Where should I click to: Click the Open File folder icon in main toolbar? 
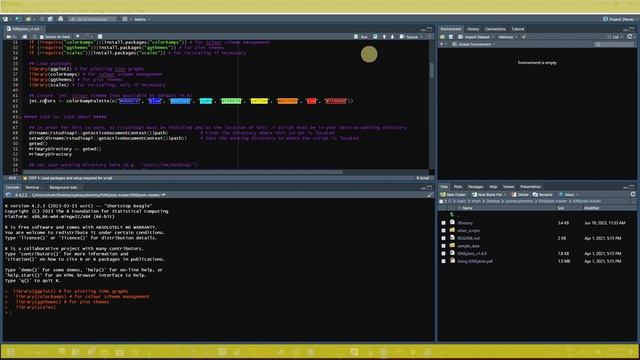click(29, 19)
